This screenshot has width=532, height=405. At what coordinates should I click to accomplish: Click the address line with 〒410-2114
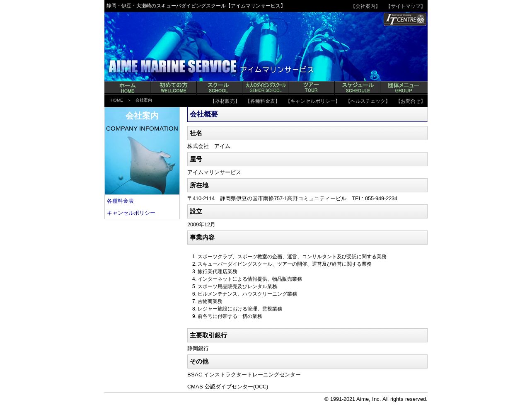(292, 199)
